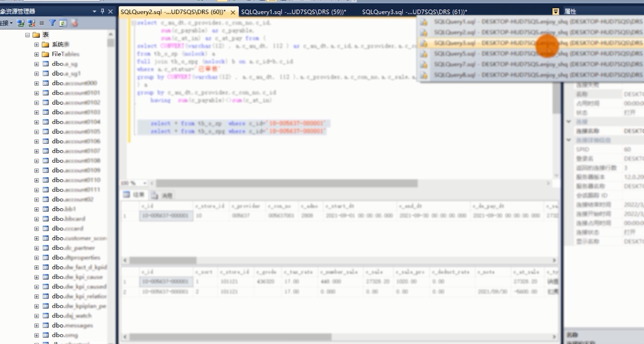Click the Filter funnel icon in Object Explorer
Viewport: 644px width, 344px height.
click(52, 23)
